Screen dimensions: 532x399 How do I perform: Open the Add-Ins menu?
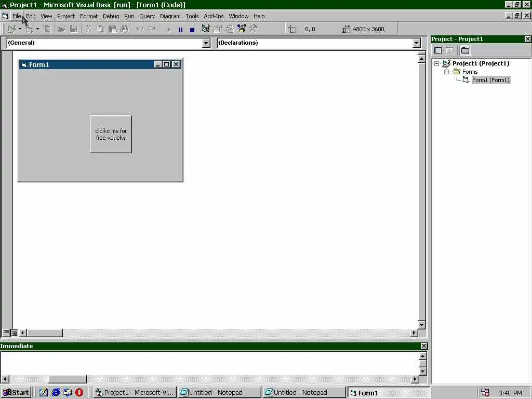(214, 16)
